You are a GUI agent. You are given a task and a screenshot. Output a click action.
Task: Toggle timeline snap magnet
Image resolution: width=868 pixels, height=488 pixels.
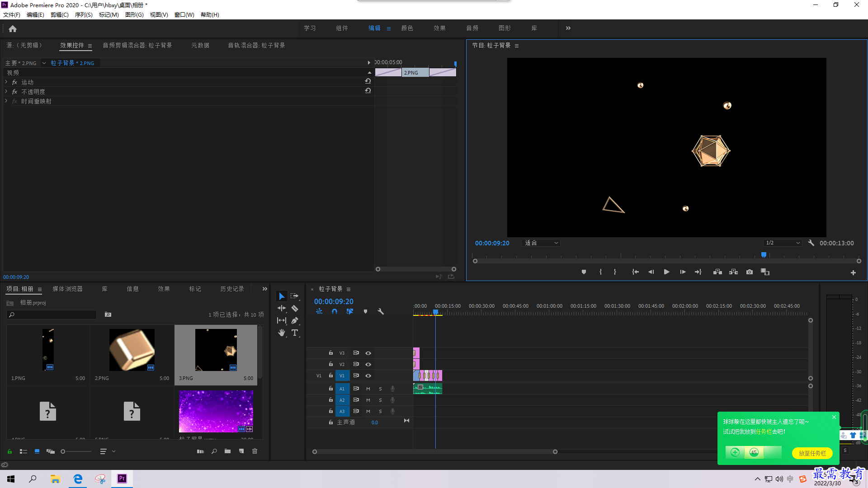coord(335,311)
